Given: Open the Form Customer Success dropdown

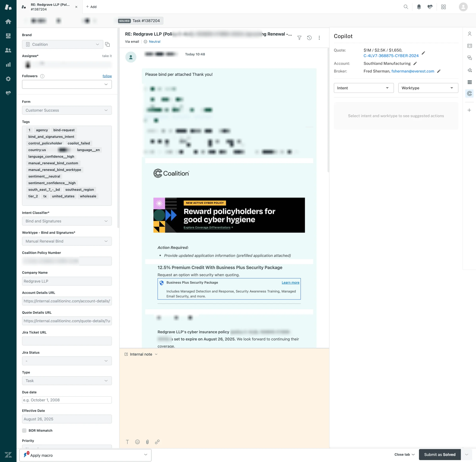Looking at the screenshot, I should 67,110.
